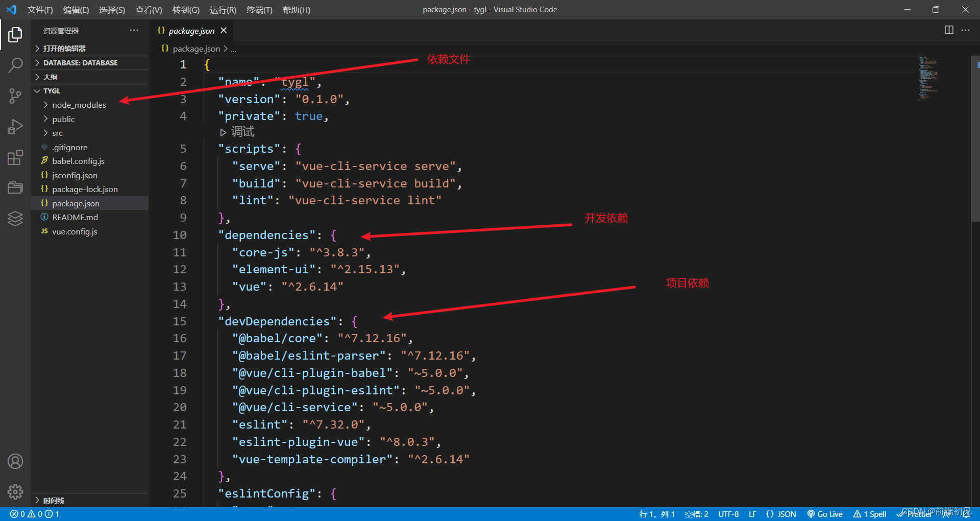Open the Go menu
This screenshot has width=980, height=521.
(x=186, y=10)
